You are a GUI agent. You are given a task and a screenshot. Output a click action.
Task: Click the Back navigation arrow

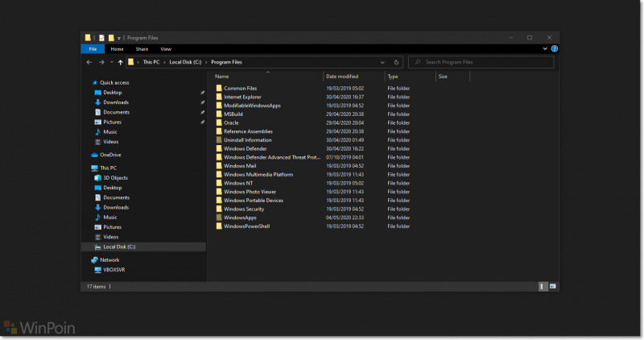[x=89, y=62]
